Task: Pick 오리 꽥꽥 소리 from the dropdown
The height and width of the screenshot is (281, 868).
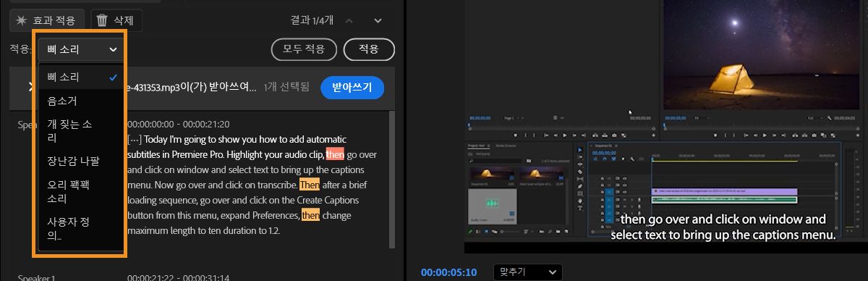Action: point(80,191)
